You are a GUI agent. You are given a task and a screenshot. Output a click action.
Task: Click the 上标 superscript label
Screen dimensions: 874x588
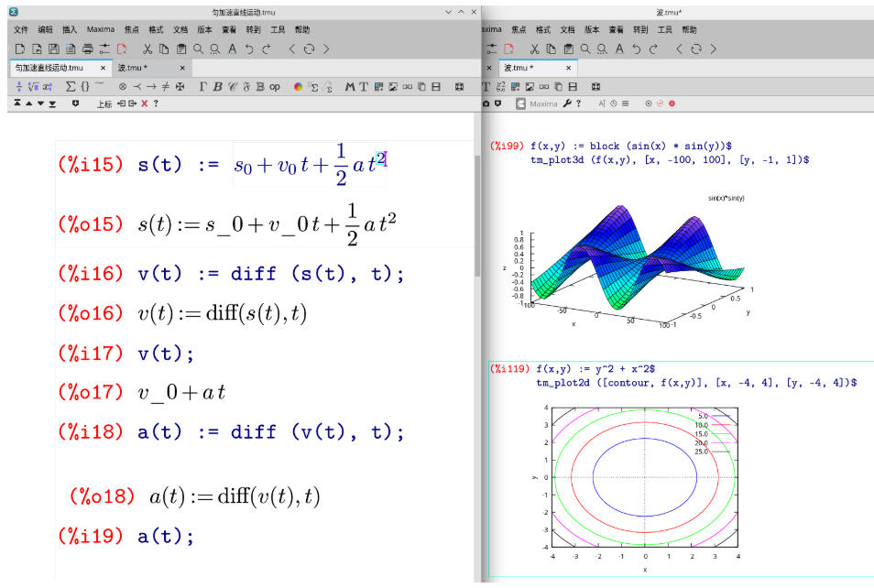click(104, 104)
